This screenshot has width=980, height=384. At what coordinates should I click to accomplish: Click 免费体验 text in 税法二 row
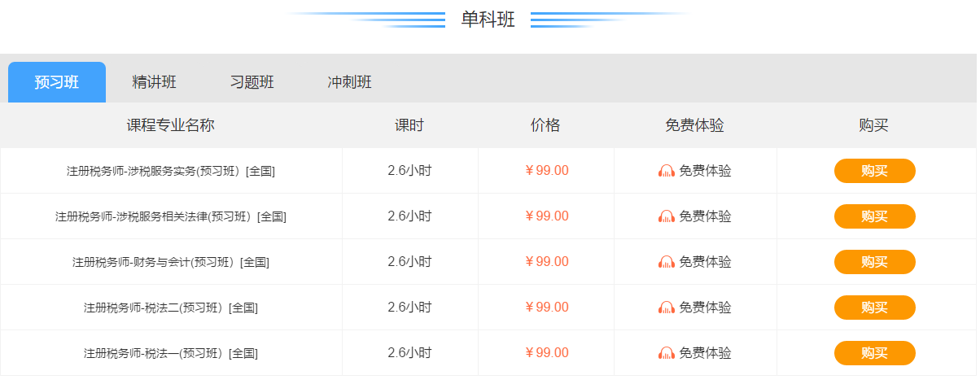(706, 308)
